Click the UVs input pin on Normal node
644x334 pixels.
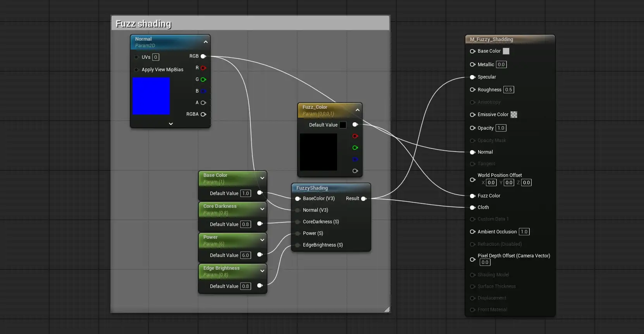tap(136, 57)
